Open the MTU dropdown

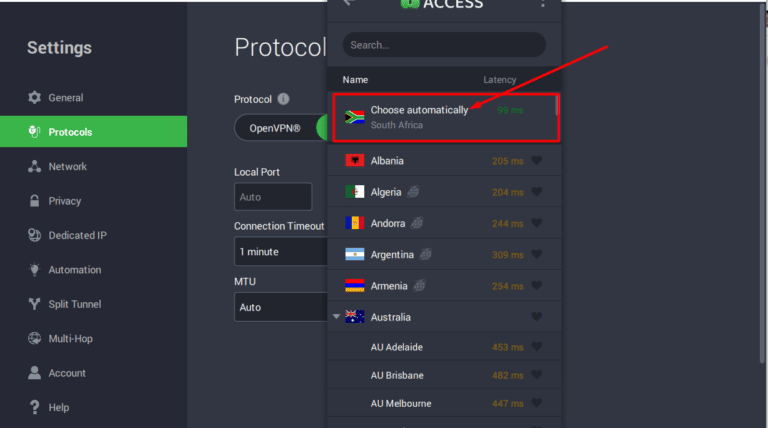pos(281,307)
